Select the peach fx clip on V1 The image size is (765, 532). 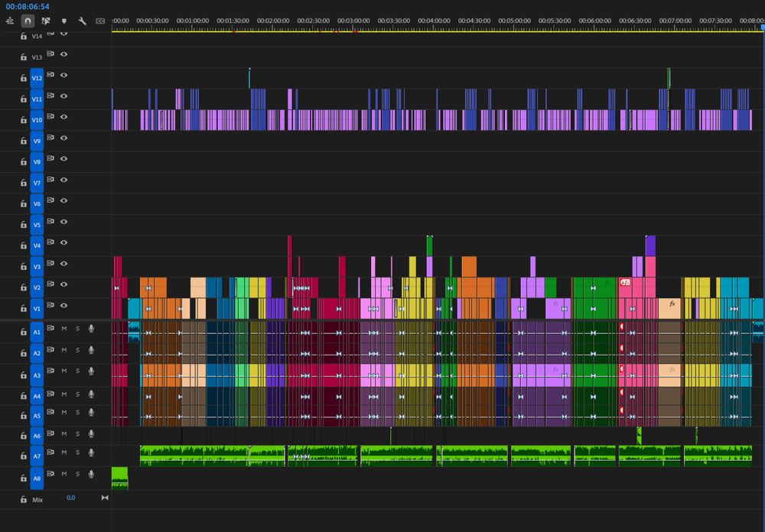coord(669,309)
